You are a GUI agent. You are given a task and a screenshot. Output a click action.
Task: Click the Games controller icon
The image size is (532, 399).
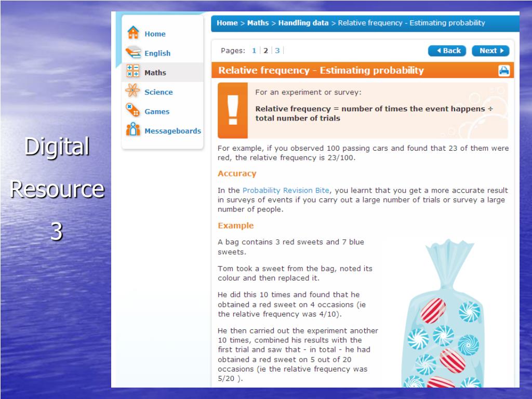[132, 110]
